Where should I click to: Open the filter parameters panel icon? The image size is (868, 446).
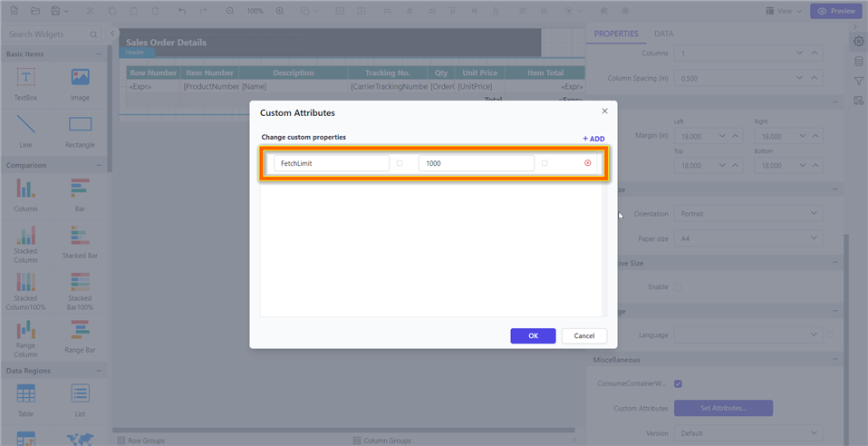(858, 81)
